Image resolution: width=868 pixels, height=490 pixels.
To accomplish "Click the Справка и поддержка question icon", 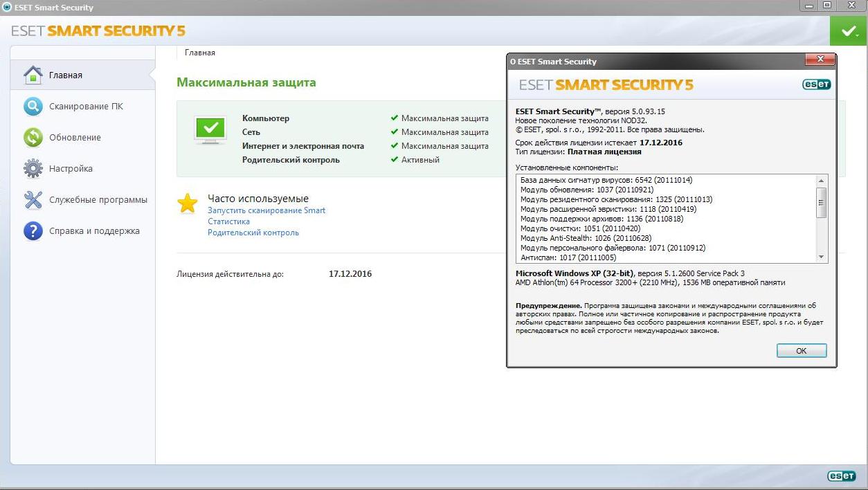I will coord(33,230).
